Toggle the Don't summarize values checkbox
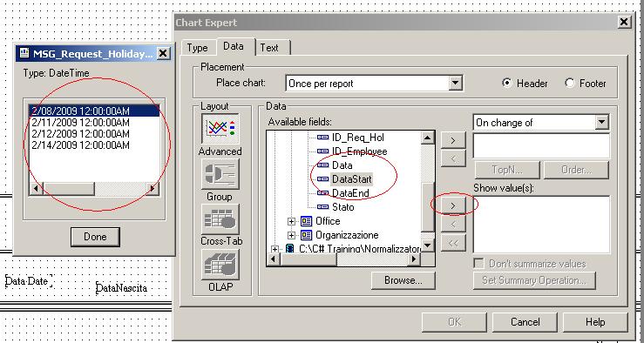644x343 pixels. pyautogui.click(x=478, y=264)
